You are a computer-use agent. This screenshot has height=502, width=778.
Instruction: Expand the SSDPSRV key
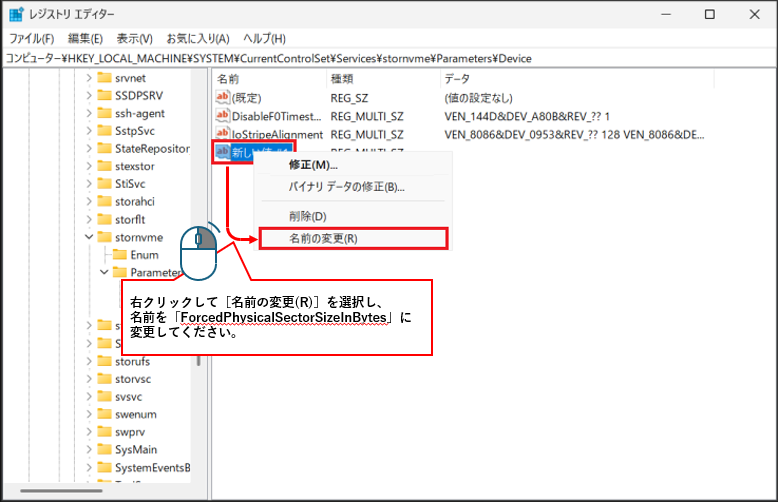89,95
